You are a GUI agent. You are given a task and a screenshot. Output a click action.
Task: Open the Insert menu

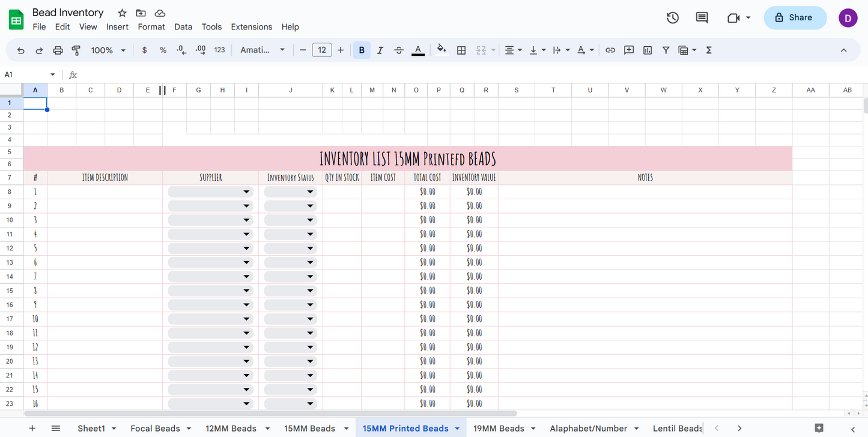117,27
